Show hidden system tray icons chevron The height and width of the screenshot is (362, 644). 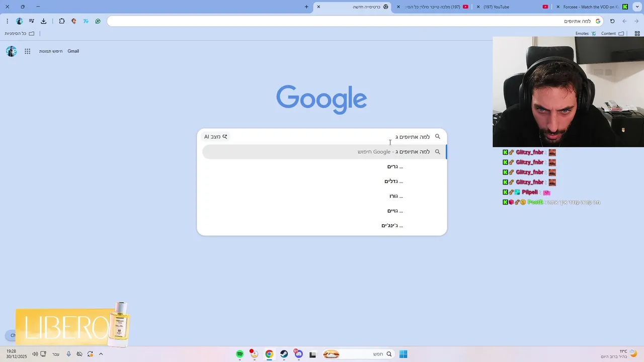click(x=101, y=354)
